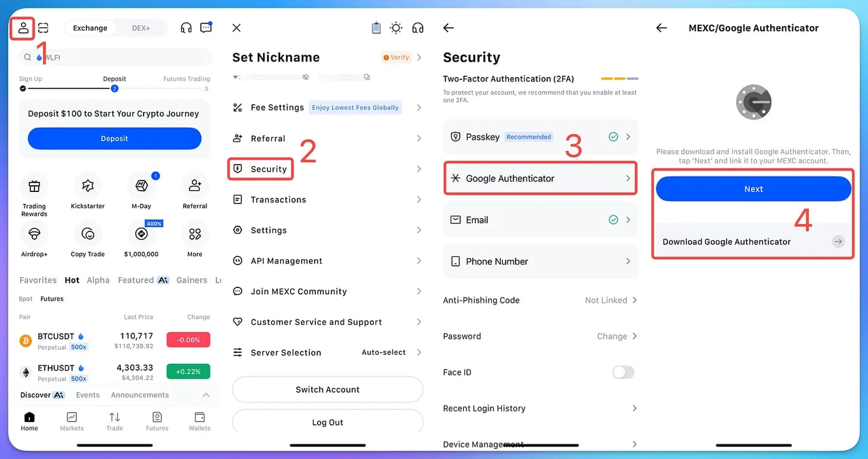Tap the scan QR code icon
868x459 pixels.
pyautogui.click(x=43, y=28)
